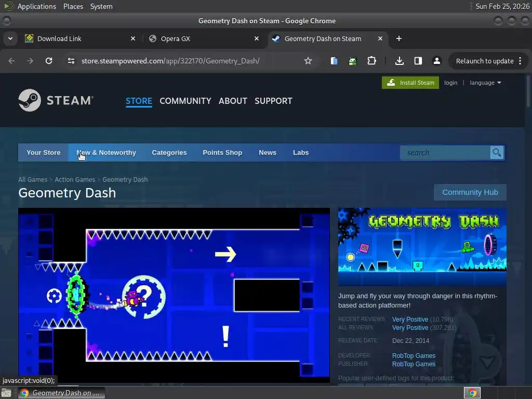This screenshot has height=399, width=532.
Task: Click the All Games breadcrumb
Action: point(33,179)
